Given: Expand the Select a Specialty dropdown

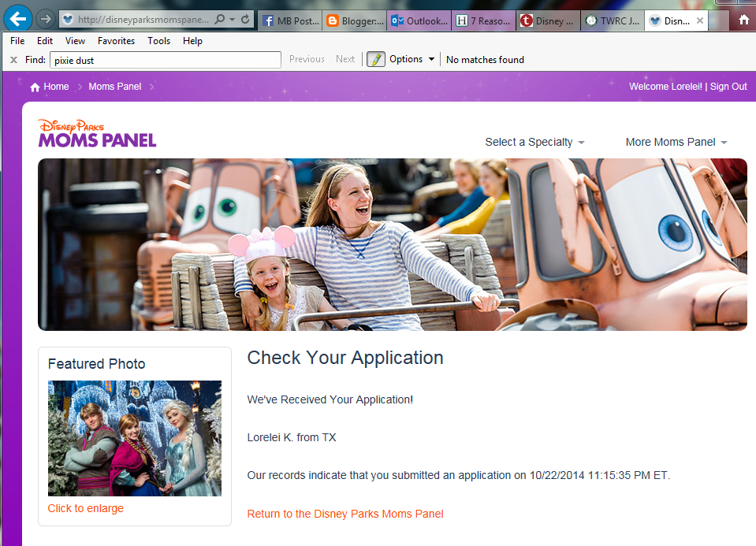Looking at the screenshot, I should (534, 142).
